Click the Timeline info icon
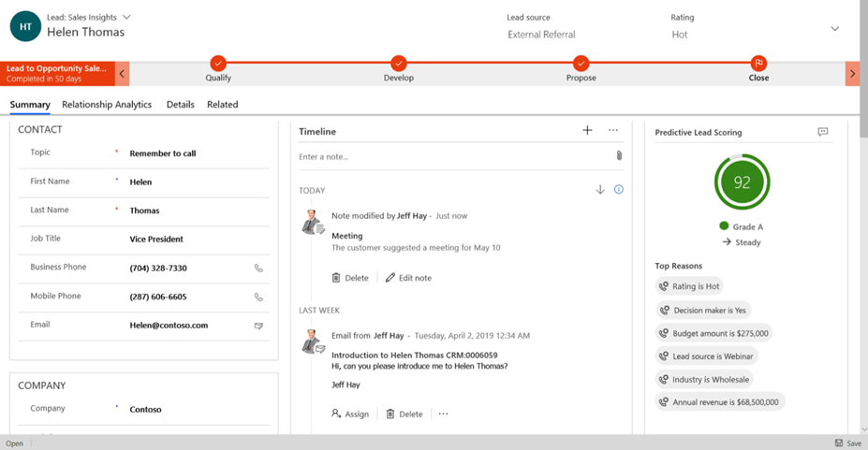 pos(619,190)
